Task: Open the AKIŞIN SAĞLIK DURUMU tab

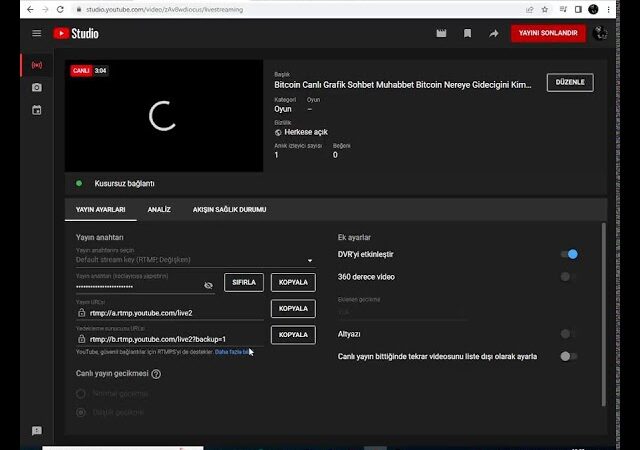Action: [x=229, y=210]
